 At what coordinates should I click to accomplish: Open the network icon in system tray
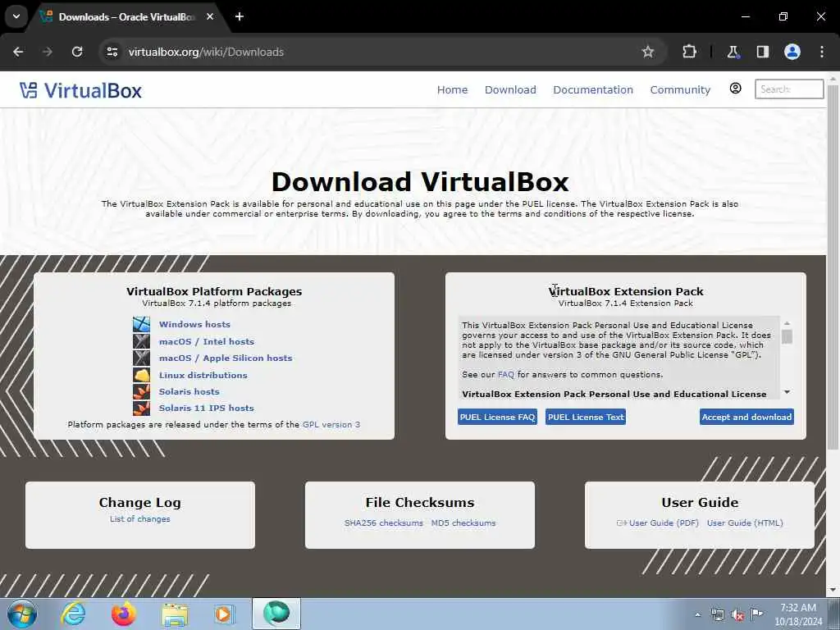tap(717, 614)
